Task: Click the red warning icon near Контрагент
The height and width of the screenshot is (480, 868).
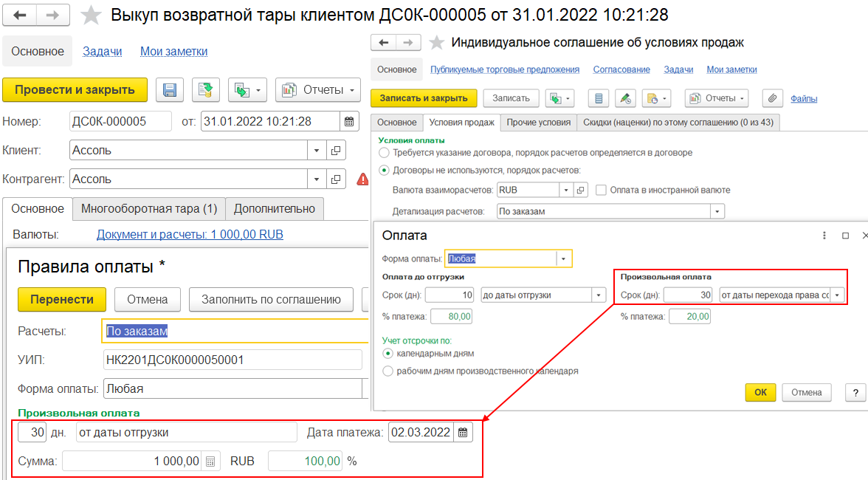Action: pyautogui.click(x=362, y=179)
